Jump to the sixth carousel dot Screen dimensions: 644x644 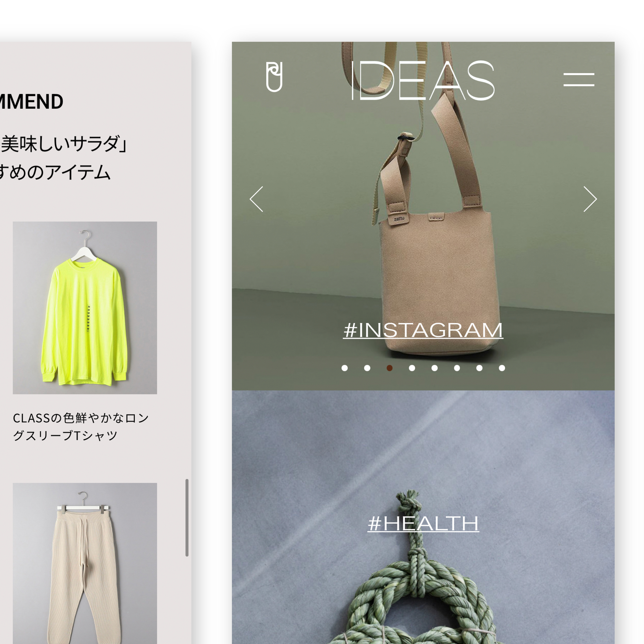457,368
